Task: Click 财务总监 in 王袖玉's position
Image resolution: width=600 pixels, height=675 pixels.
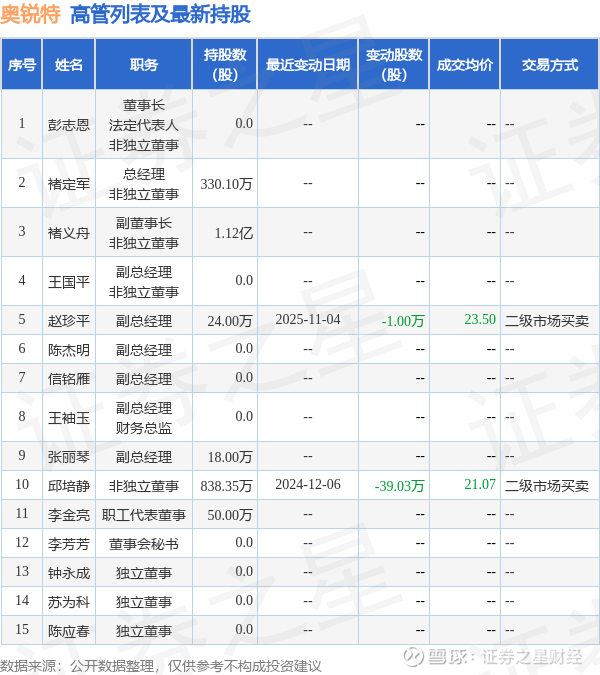Action: click(x=144, y=428)
